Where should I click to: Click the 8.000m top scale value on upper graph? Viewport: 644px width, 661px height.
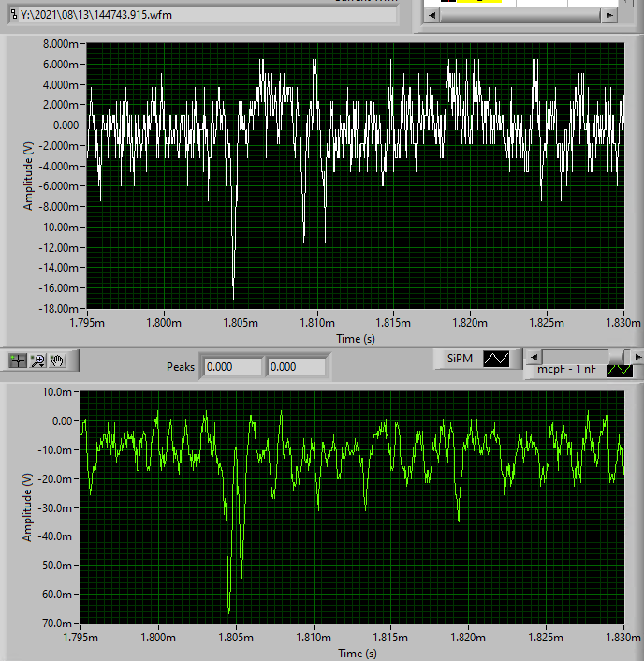pyautogui.click(x=60, y=44)
